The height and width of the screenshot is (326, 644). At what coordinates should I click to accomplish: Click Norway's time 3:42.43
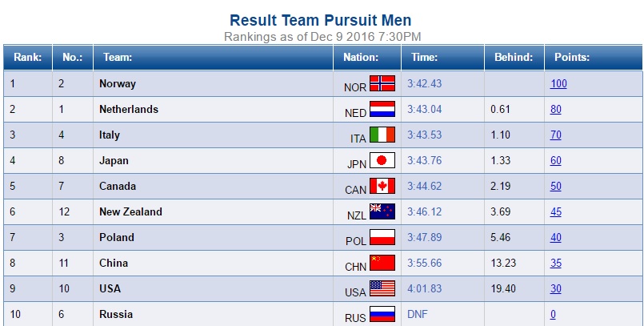pyautogui.click(x=425, y=84)
